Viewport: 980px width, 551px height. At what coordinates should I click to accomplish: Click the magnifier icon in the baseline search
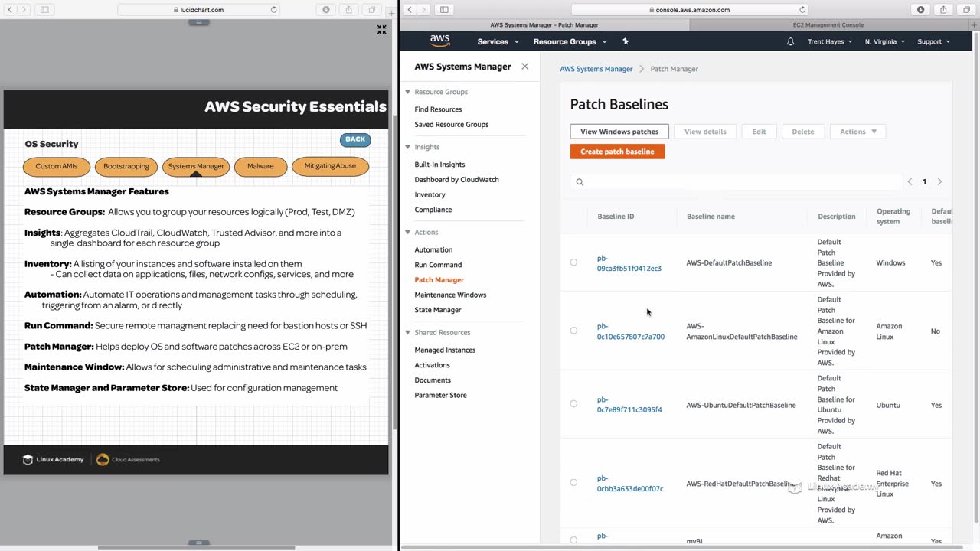[x=580, y=182]
